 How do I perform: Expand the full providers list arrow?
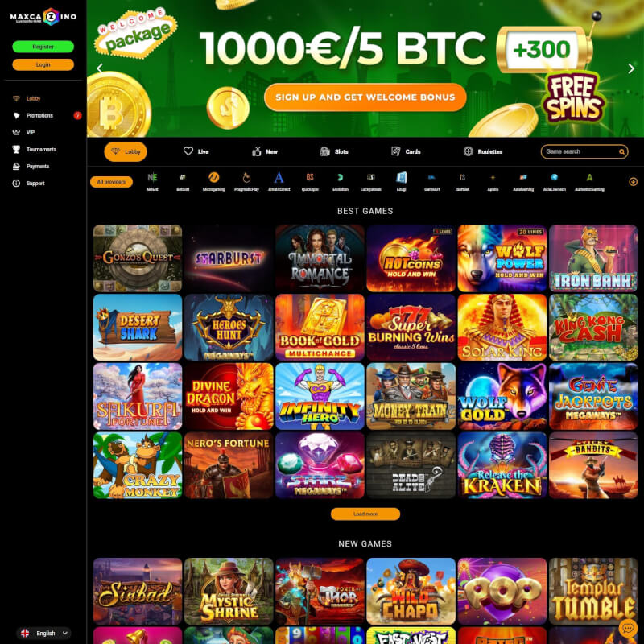coord(633,182)
